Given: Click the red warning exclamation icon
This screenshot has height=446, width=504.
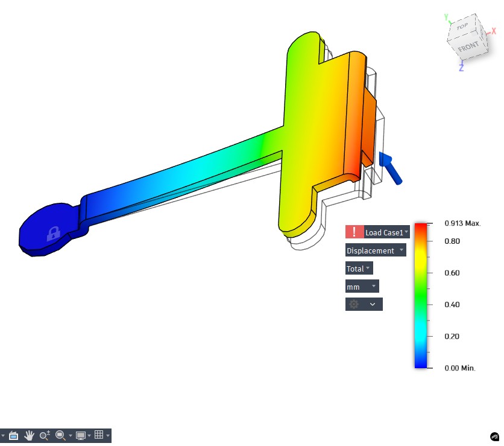Looking at the screenshot, I should tap(354, 232).
